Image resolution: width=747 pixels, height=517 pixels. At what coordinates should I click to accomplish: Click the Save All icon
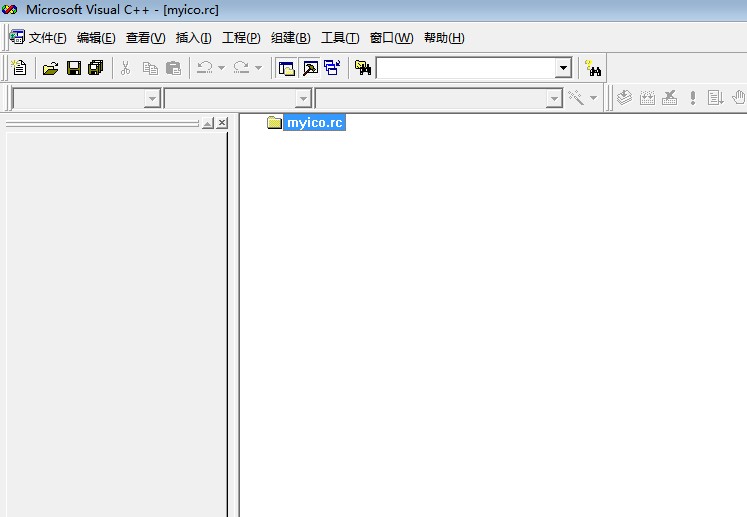(96, 68)
